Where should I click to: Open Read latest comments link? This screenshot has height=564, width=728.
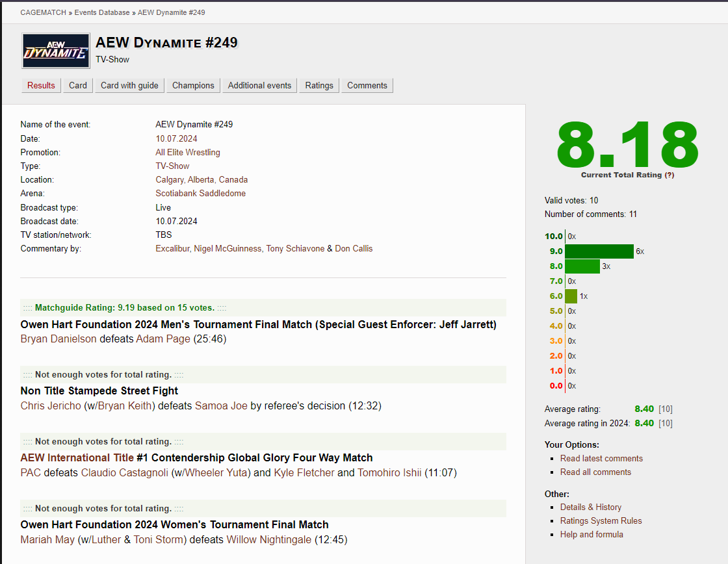[x=601, y=458]
